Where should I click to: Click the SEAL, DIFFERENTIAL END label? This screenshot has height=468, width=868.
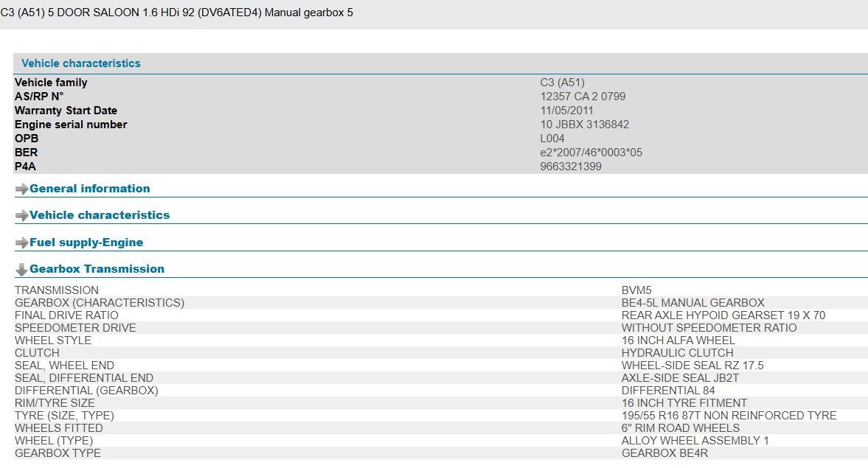click(x=84, y=378)
